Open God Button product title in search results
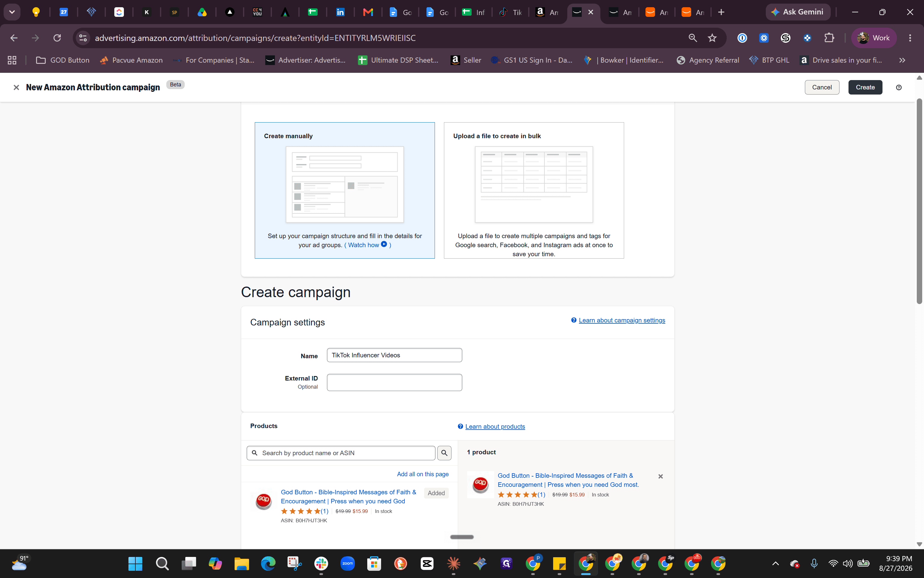The height and width of the screenshot is (578, 924). pyautogui.click(x=349, y=497)
